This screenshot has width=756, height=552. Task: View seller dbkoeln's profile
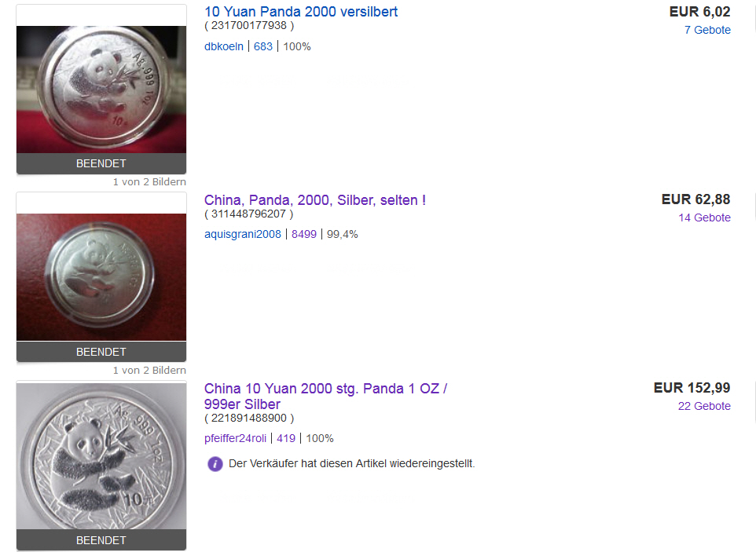pyautogui.click(x=224, y=47)
